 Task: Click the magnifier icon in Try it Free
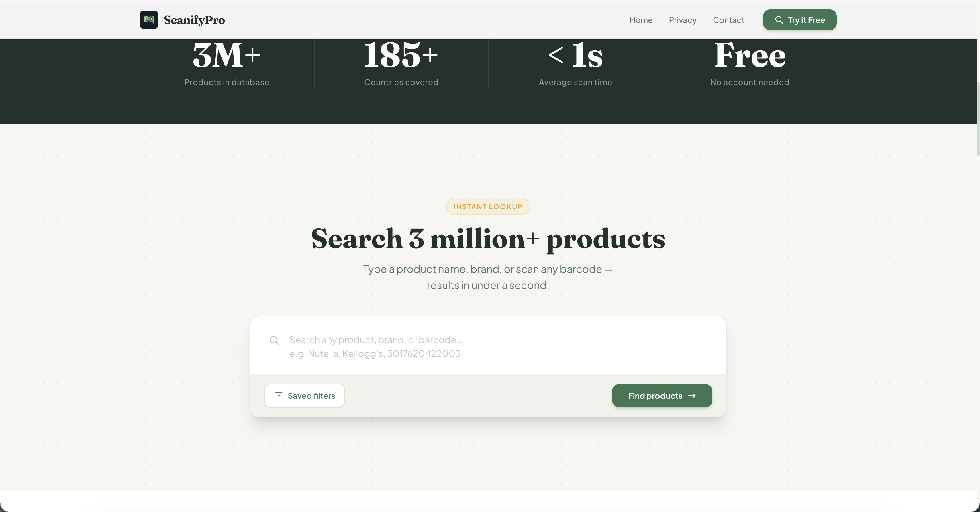click(x=779, y=19)
